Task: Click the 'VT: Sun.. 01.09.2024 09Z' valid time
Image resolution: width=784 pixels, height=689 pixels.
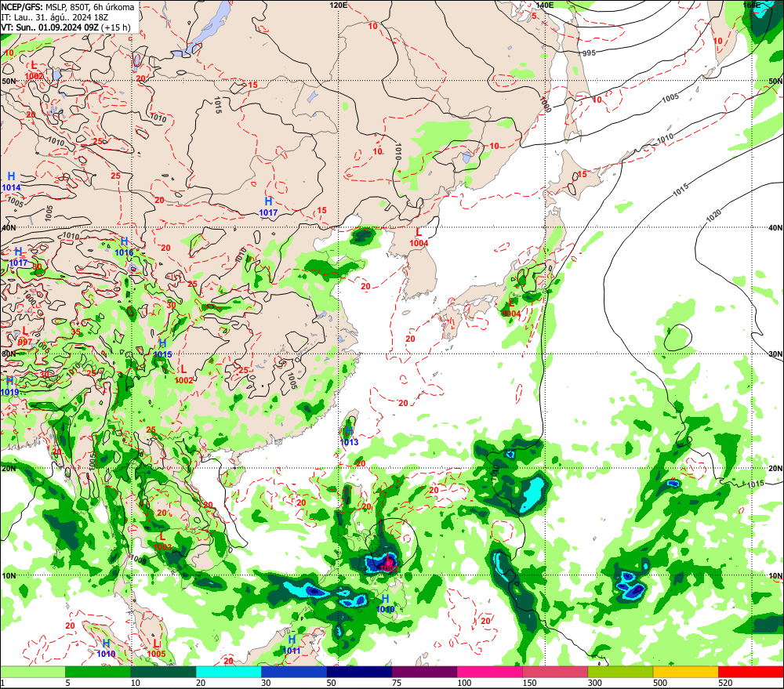Action: click(50, 27)
